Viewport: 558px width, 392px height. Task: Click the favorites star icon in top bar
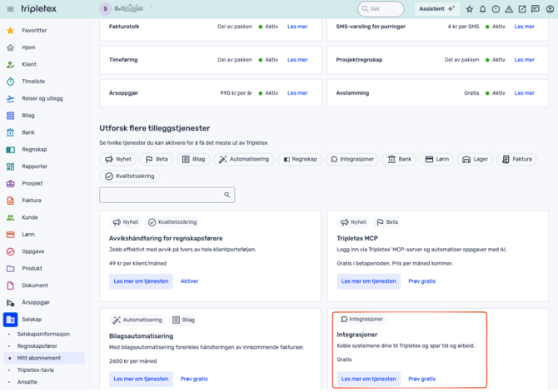[x=470, y=9]
